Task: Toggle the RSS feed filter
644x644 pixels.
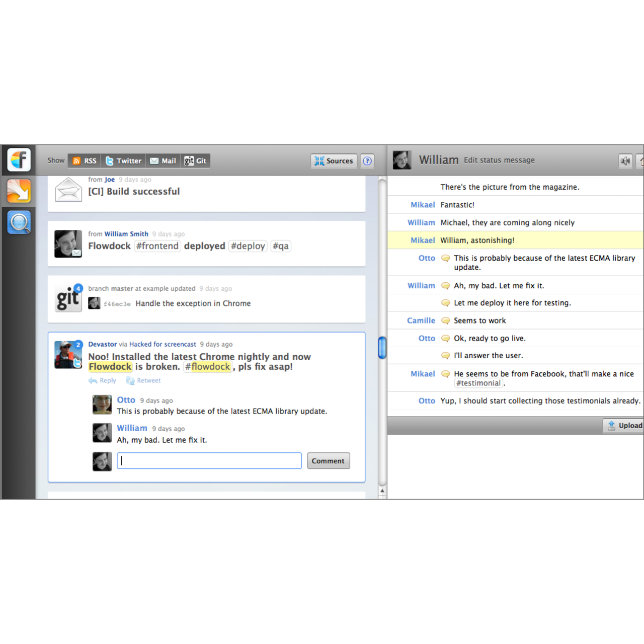Action: (84, 160)
